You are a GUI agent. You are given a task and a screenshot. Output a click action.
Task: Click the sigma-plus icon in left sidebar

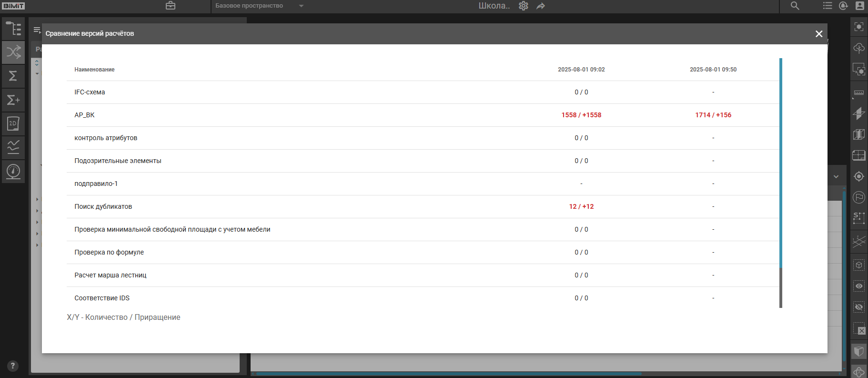tap(13, 100)
